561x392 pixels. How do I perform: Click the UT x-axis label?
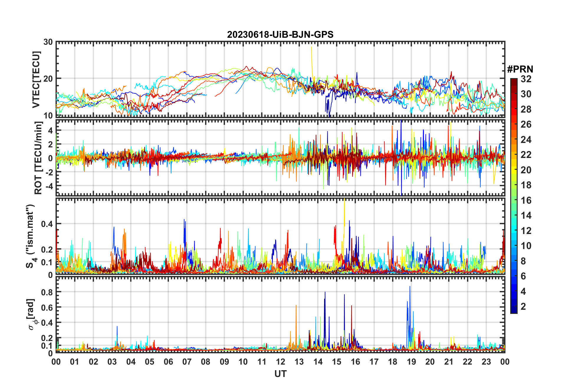pyautogui.click(x=280, y=374)
